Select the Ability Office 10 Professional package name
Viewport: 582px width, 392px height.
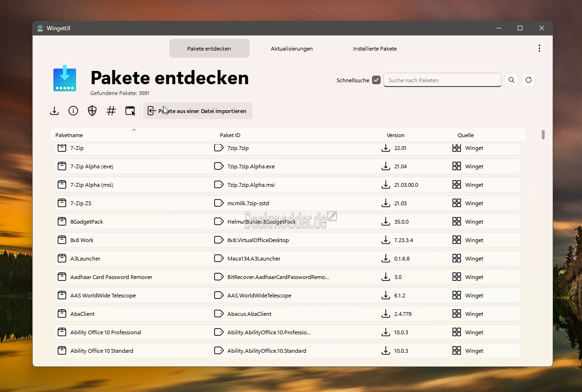[x=106, y=332]
